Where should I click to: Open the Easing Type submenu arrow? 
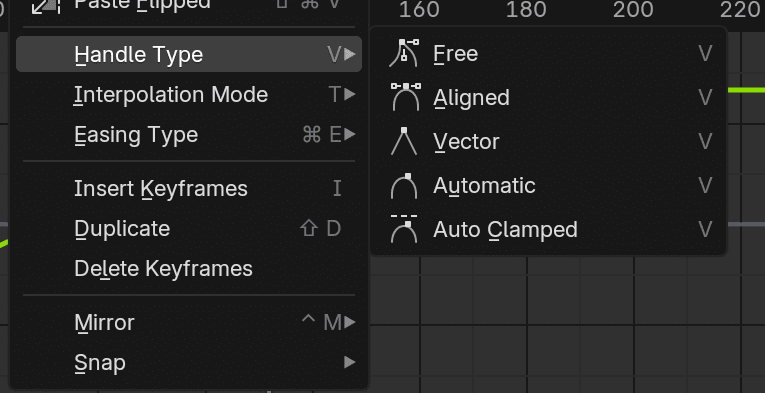point(350,134)
